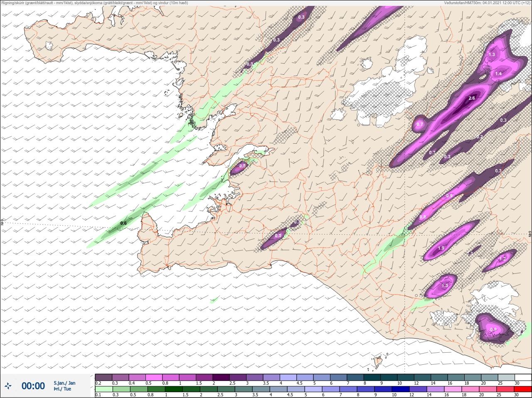Click the 2.6 precipitation value on the map
532x398 pixels.
[472, 98]
